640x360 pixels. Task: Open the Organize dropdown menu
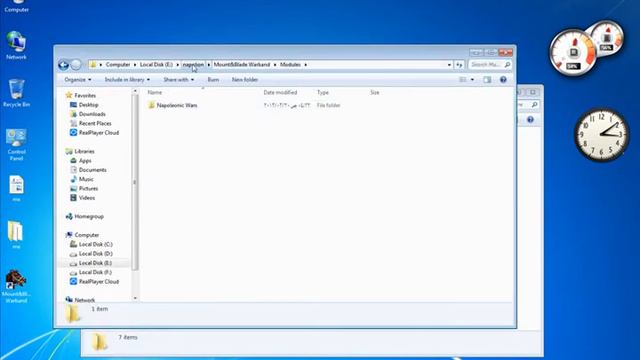tap(78, 80)
